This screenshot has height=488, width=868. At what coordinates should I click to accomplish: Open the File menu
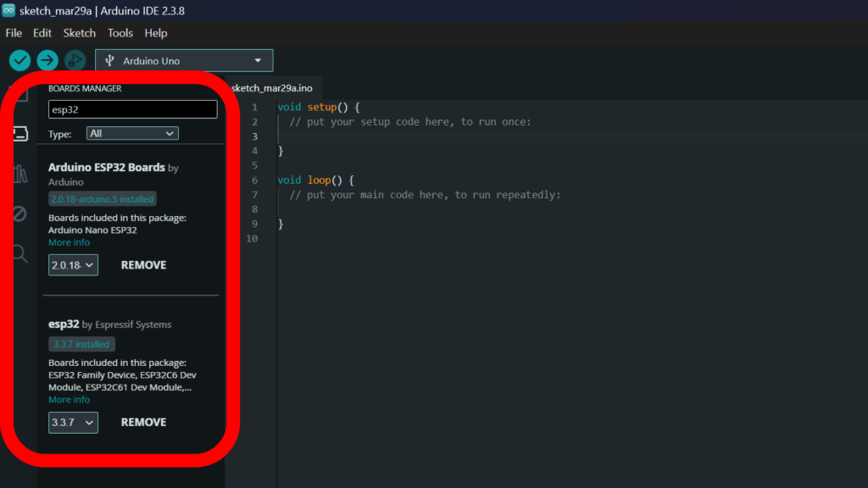(14, 33)
